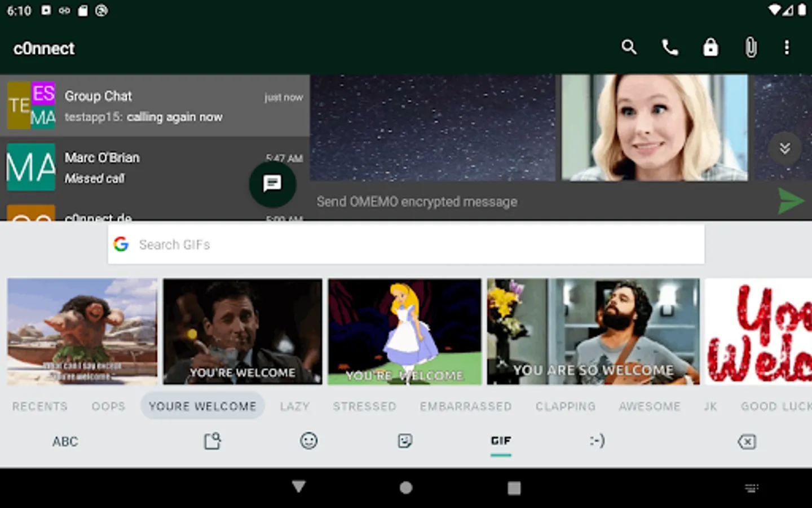The height and width of the screenshot is (508, 812).
Task: Pick the Alice in Wonderland YOU'RE WELCOME GIF
Action: click(405, 331)
